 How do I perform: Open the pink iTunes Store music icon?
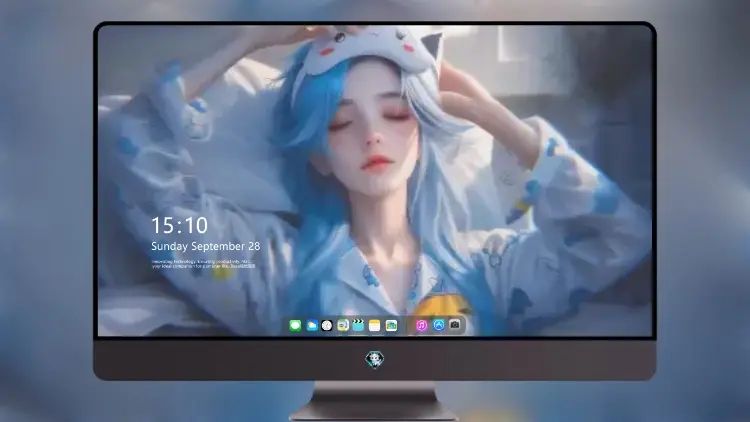click(421, 325)
